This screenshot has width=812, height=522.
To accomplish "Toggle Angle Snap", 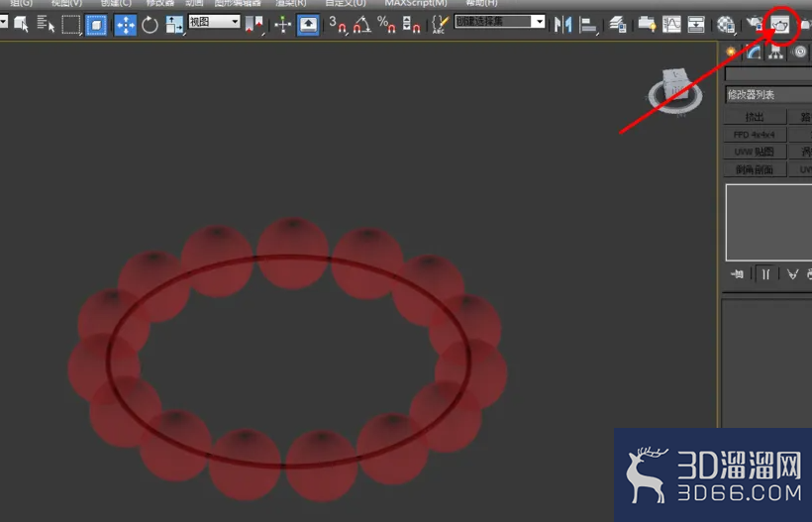I will click(x=362, y=25).
